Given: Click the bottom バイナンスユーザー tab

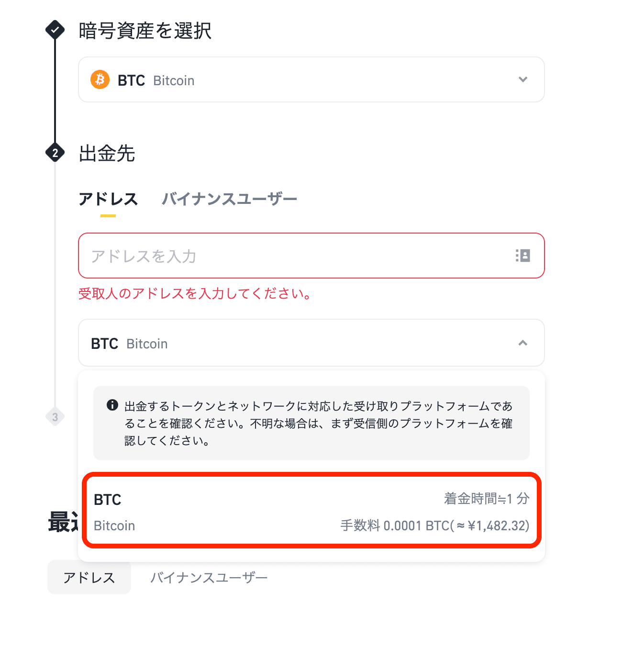Looking at the screenshot, I should 209,578.
